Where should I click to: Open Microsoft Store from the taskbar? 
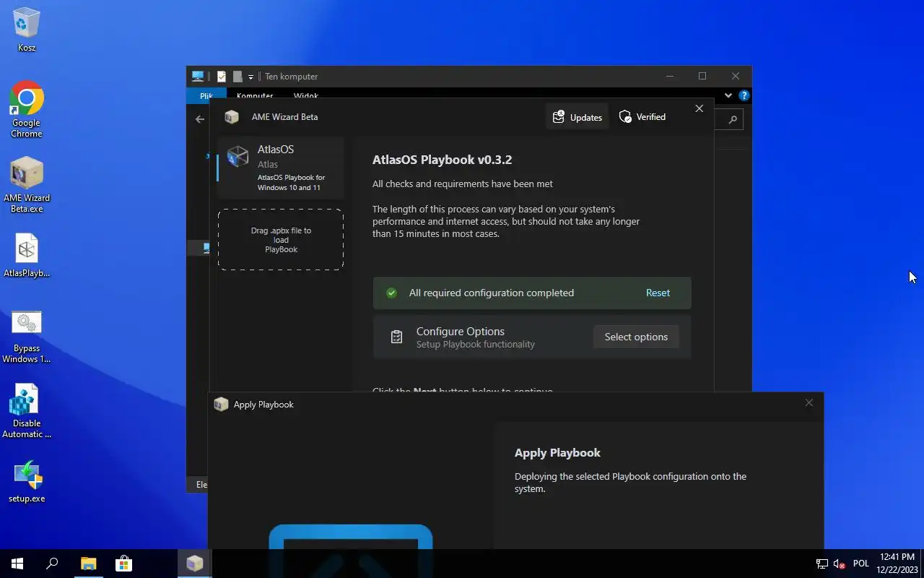click(123, 564)
